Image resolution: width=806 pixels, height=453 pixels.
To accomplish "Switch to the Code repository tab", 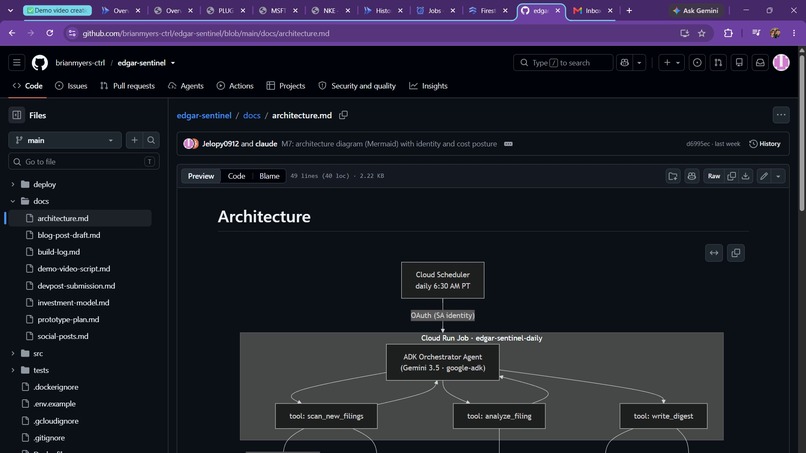I will (28, 86).
